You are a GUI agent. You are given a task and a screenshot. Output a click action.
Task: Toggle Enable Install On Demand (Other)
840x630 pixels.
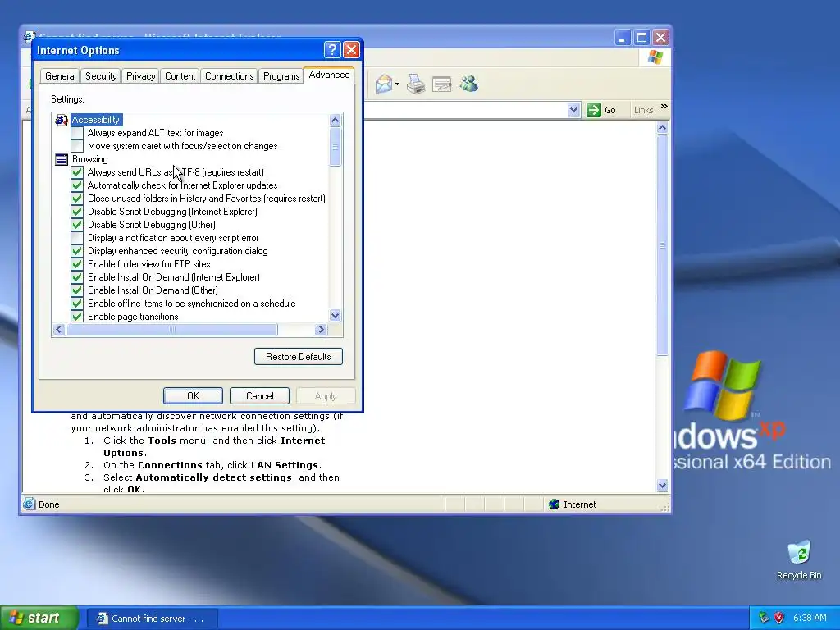pos(77,290)
